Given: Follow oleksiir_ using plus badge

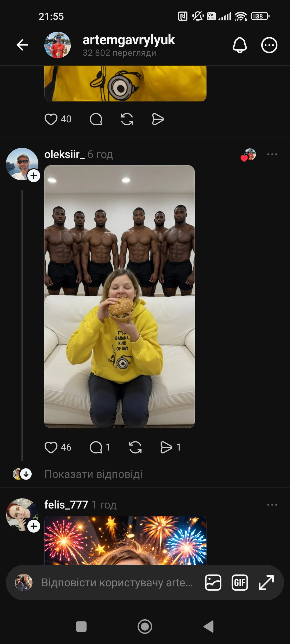Looking at the screenshot, I should [34, 176].
